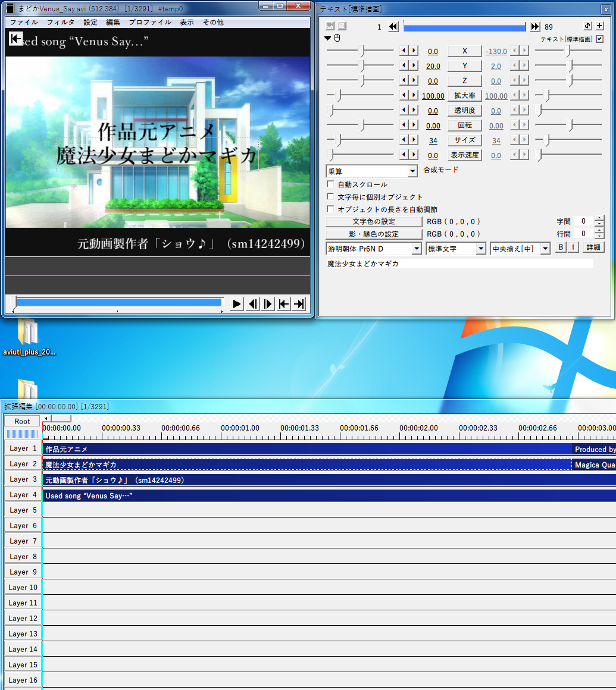Enable 自動スクロール checkbox

tap(330, 184)
